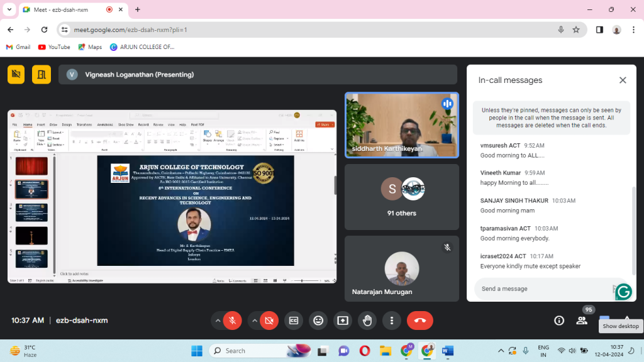
Task: Open YouTube bookmark
Action: coord(54,47)
